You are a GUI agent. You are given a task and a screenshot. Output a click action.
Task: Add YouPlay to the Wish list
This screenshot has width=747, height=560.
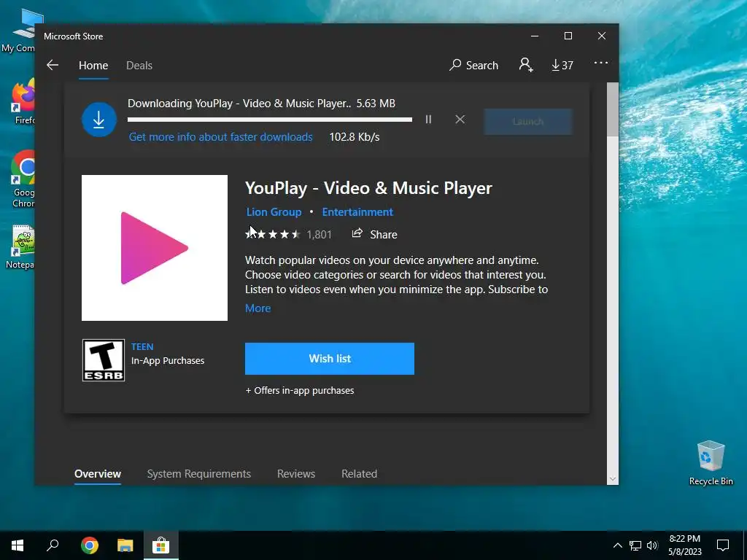tap(330, 359)
